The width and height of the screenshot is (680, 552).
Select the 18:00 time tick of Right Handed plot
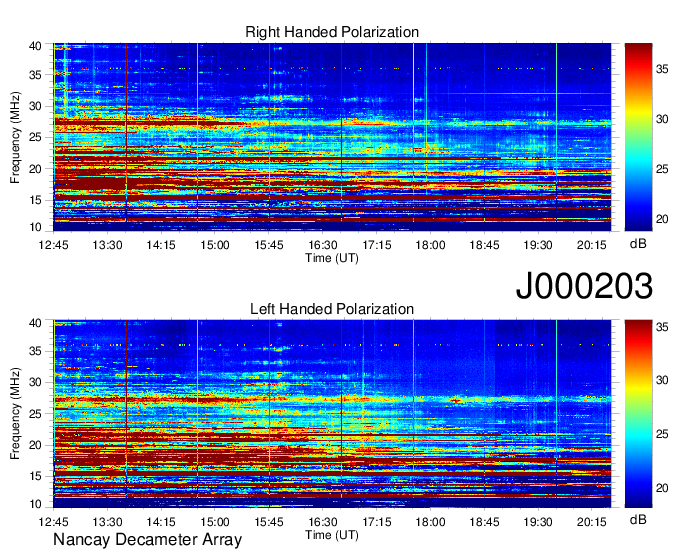coord(430,245)
